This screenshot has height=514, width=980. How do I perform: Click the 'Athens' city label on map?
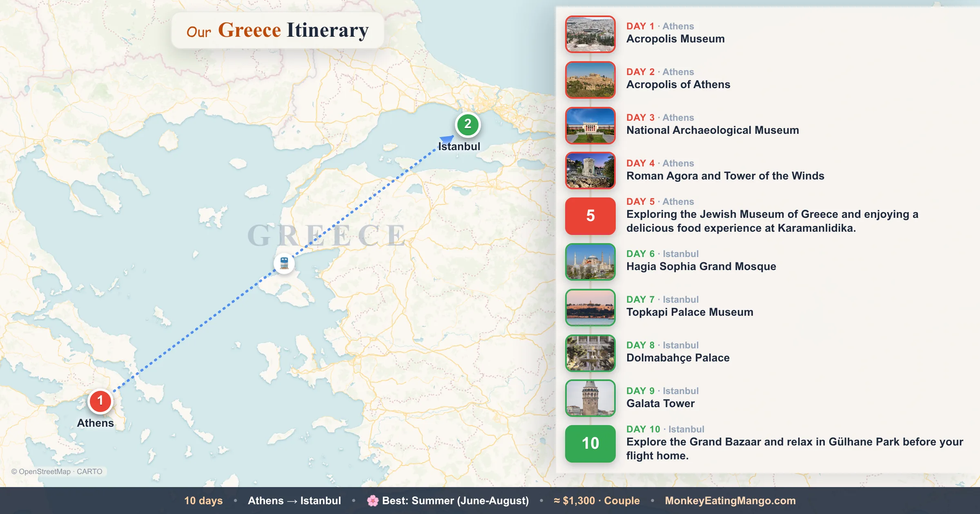coord(96,423)
